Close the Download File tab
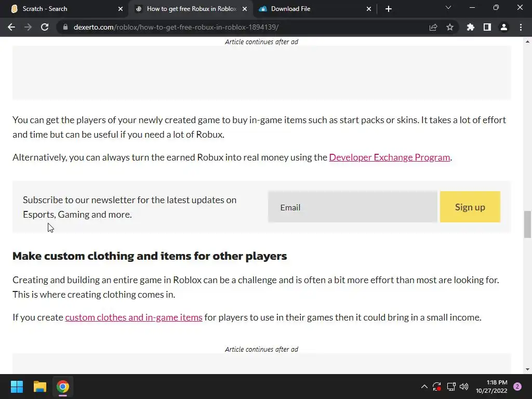532x399 pixels. pyautogui.click(x=369, y=9)
